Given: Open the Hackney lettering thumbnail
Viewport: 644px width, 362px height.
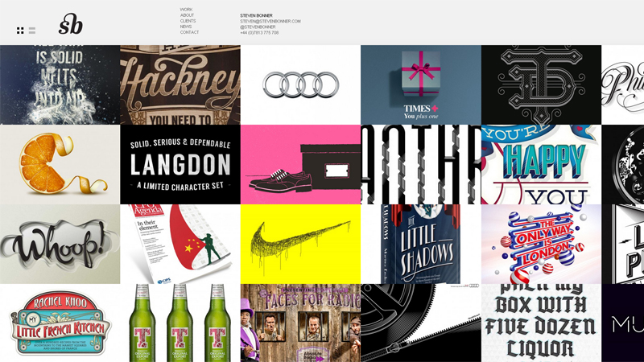Looking at the screenshot, I should (180, 85).
